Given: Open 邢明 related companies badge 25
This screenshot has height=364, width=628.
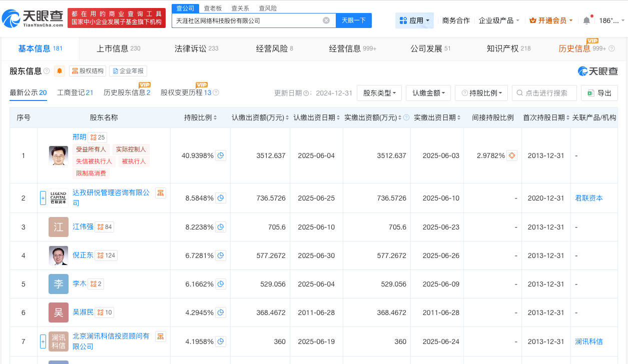Looking at the screenshot, I should tap(98, 137).
